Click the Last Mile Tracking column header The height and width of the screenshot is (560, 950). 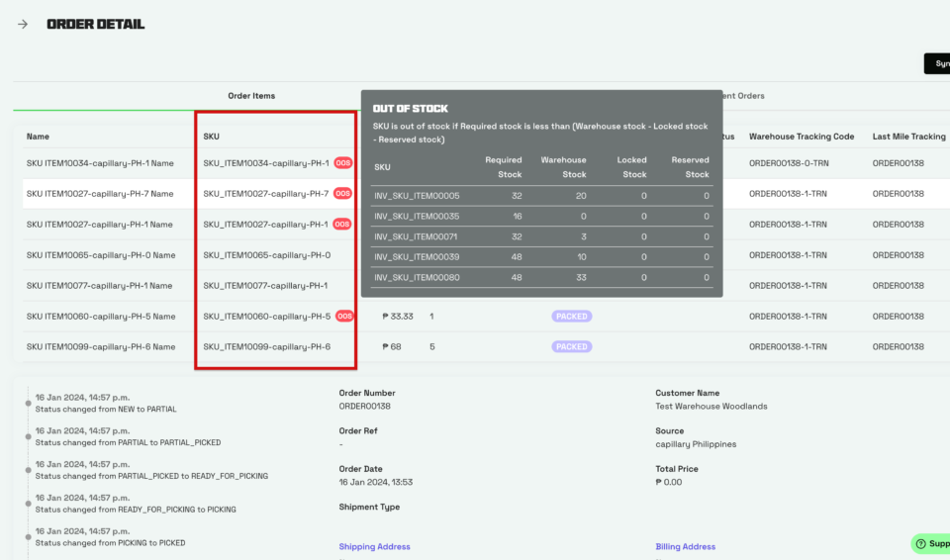(x=908, y=137)
